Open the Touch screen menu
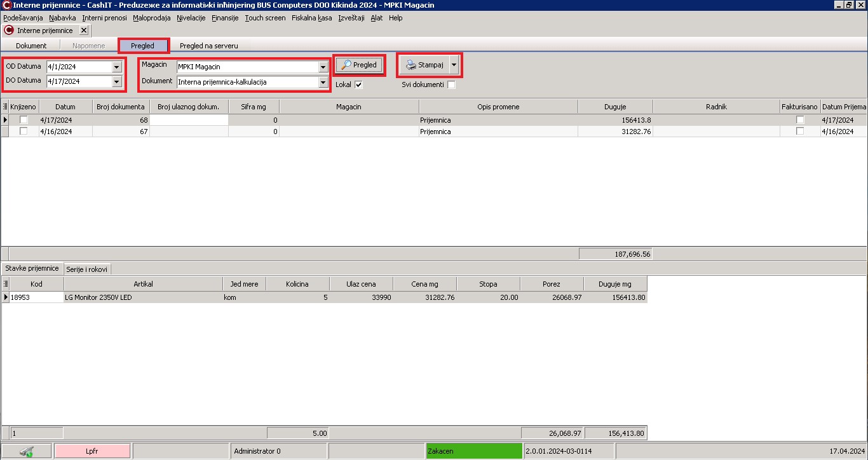Image resolution: width=868 pixels, height=460 pixels. (x=265, y=18)
